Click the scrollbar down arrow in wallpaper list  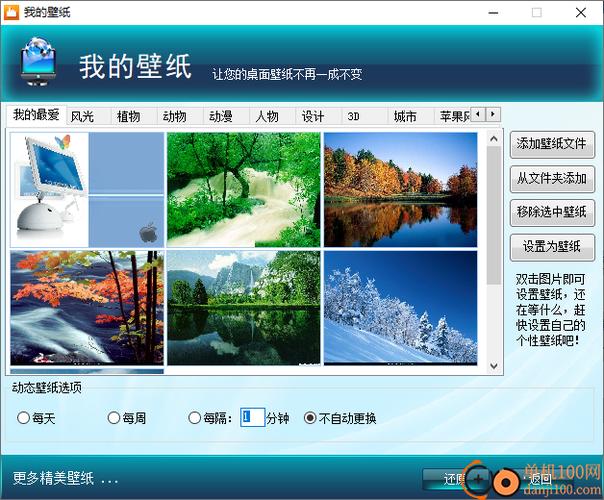click(x=494, y=366)
